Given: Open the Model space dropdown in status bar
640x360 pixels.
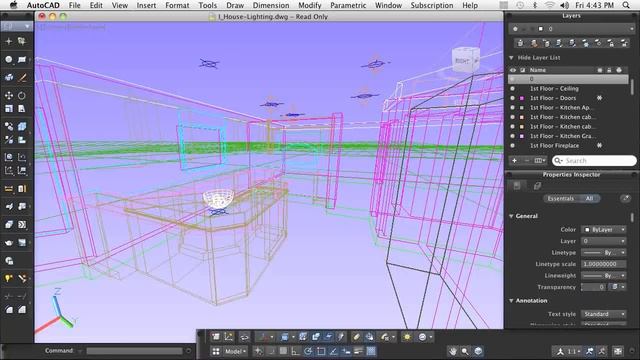Looking at the screenshot, I should pos(236,351).
